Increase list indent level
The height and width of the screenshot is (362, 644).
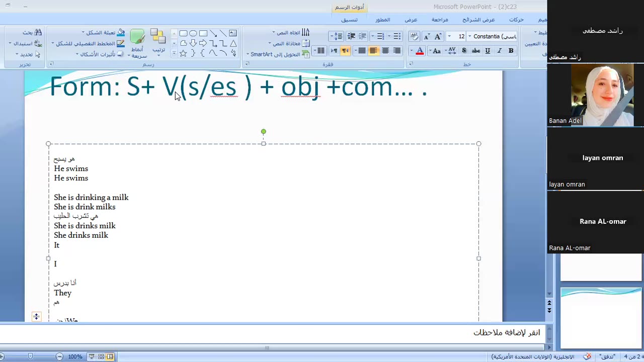(x=351, y=36)
